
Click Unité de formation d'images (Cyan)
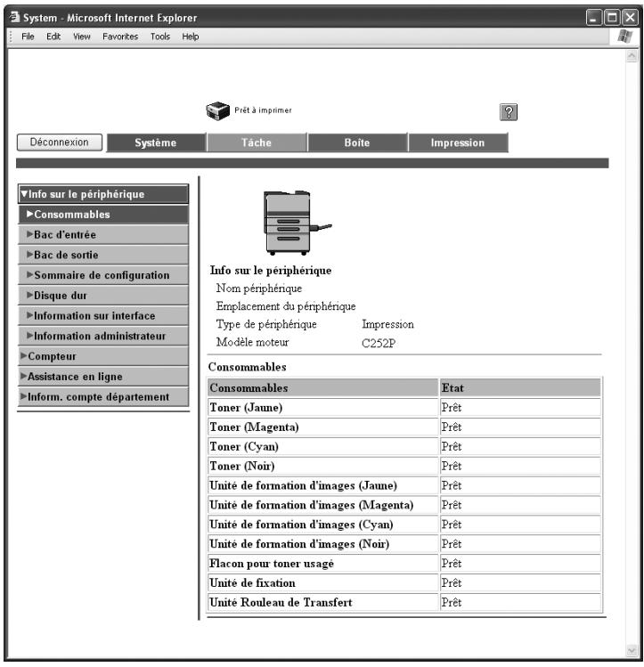point(301,525)
